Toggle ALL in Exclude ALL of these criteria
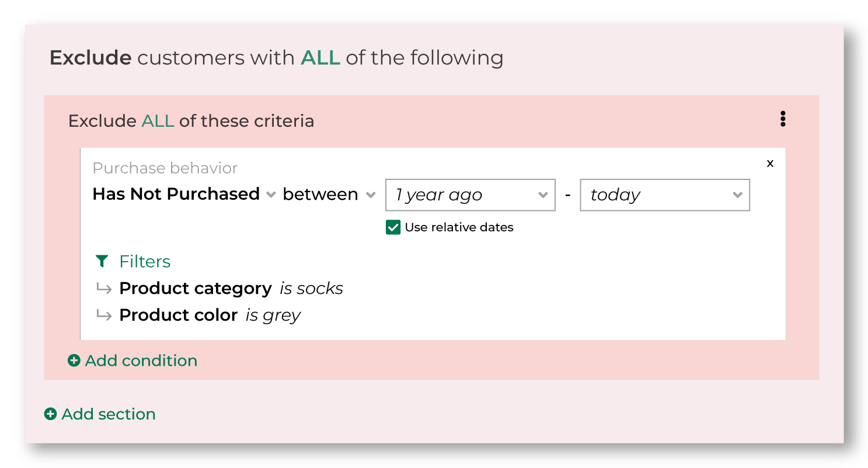This screenshot has width=868, height=468. 158,121
